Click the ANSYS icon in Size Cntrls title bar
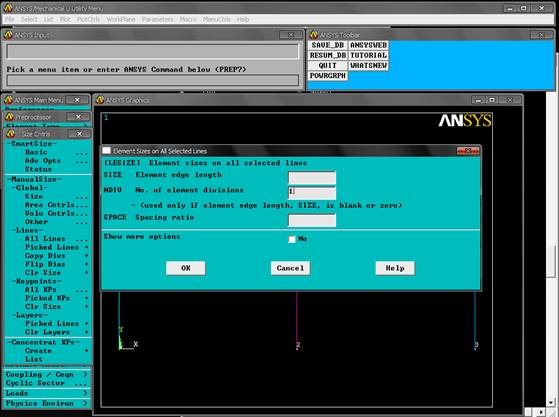559x417 pixels. [10, 134]
